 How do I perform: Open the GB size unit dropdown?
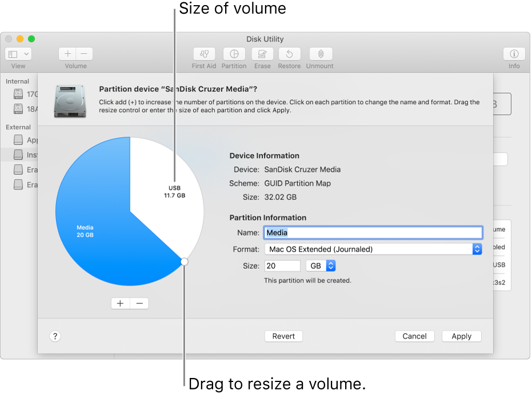point(321,266)
